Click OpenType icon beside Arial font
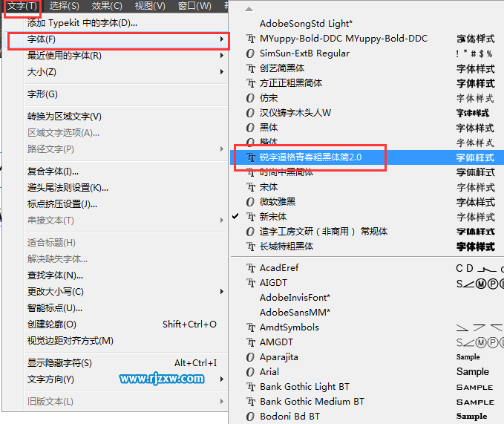Image resolution: width=504 pixels, height=424 pixels. (250, 372)
